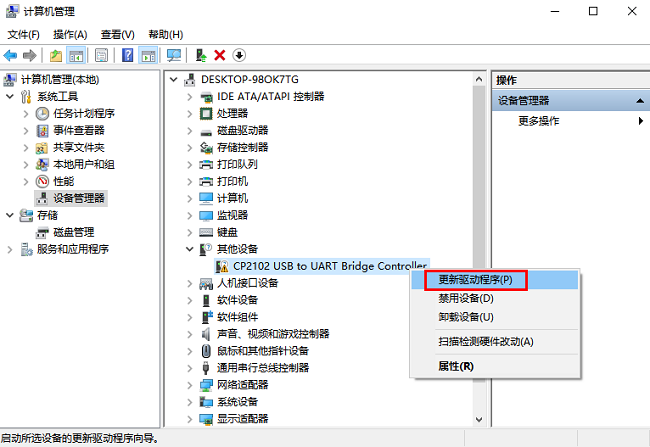Select 磁盘管理 in left tree

(x=73, y=232)
